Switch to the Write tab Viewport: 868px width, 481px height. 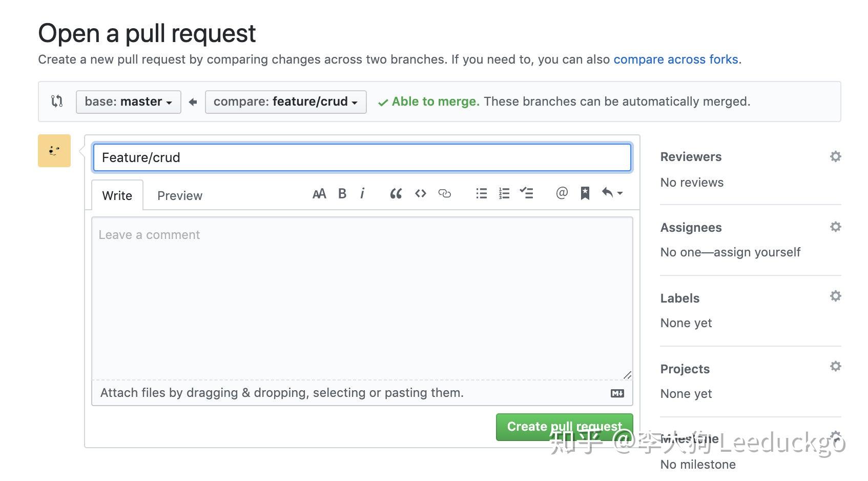[117, 196]
